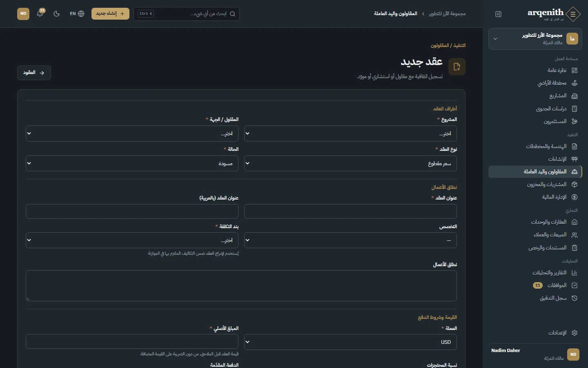Viewport: 588px width, 368px height.
Task: Open the الحالة status dropdown
Action: [132, 164]
